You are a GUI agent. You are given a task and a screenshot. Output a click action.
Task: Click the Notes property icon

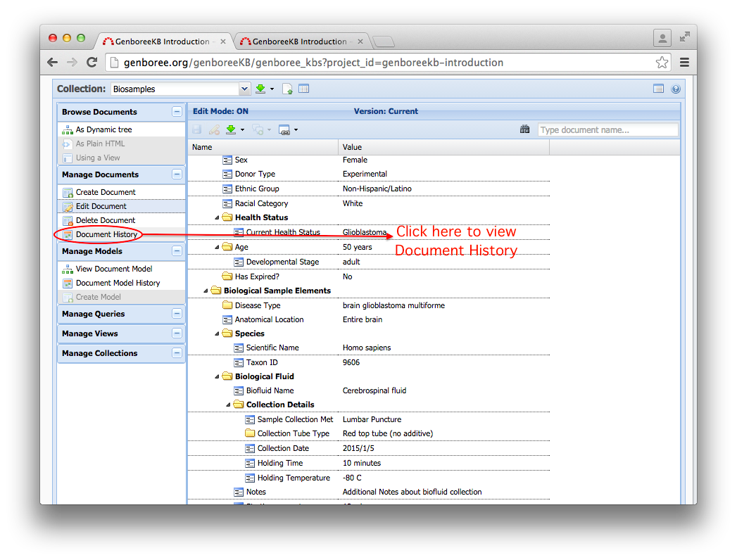tap(239, 492)
